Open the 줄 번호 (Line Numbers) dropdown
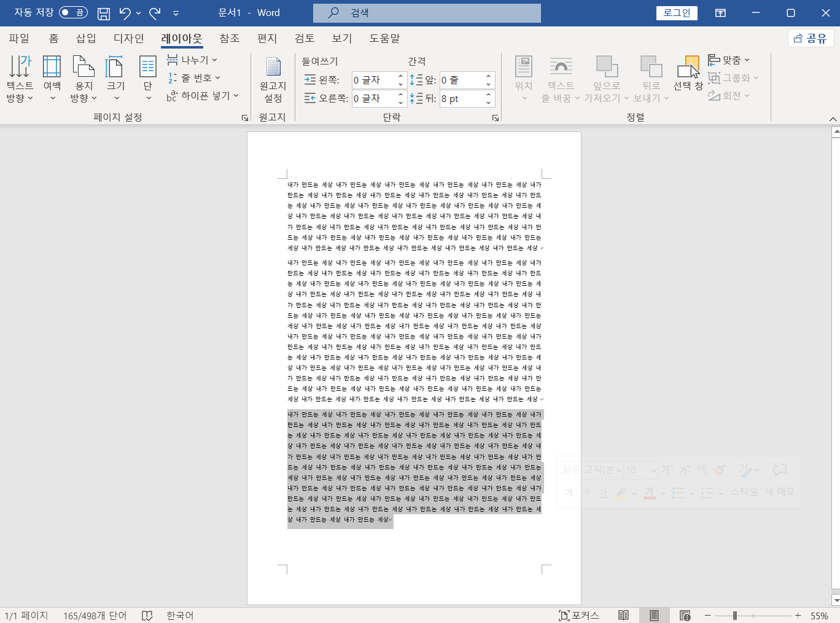The height and width of the screenshot is (623, 840). (x=194, y=78)
